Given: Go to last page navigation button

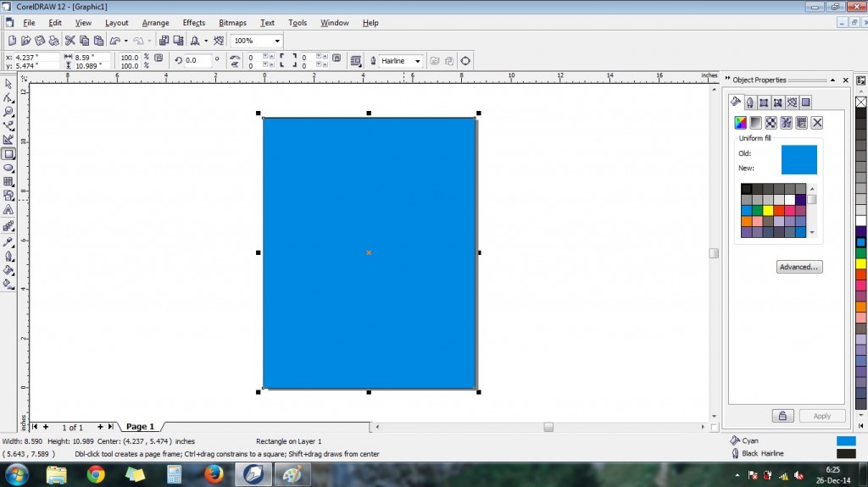Looking at the screenshot, I should pos(111,427).
